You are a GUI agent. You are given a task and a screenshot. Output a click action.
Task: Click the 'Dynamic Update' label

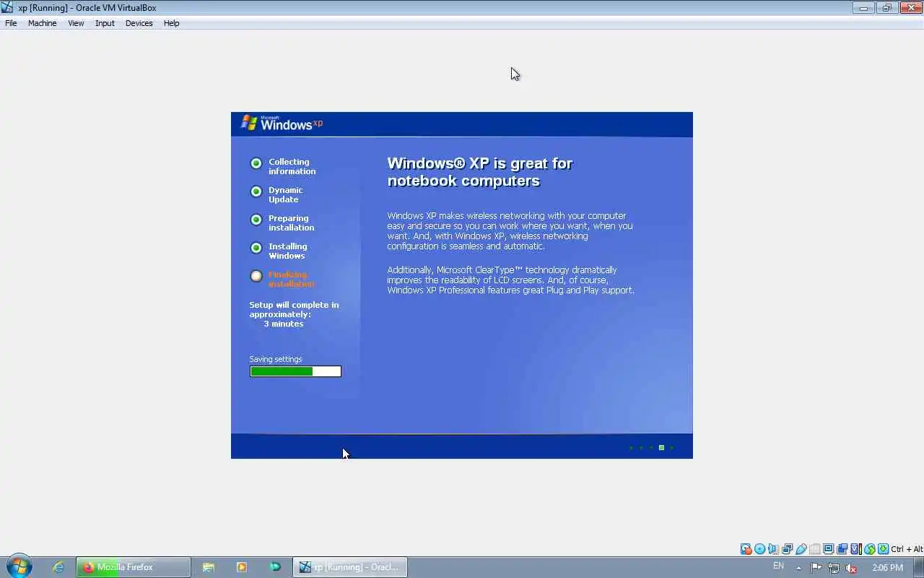point(285,195)
